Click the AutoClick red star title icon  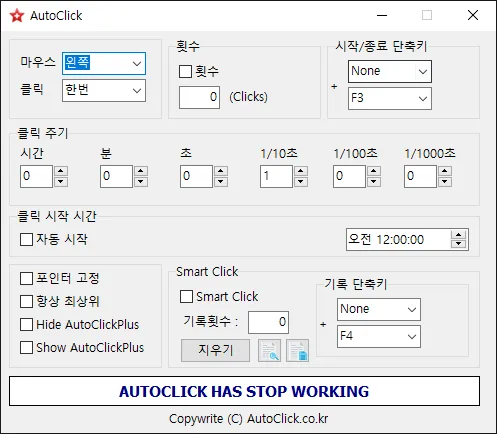[x=17, y=16]
